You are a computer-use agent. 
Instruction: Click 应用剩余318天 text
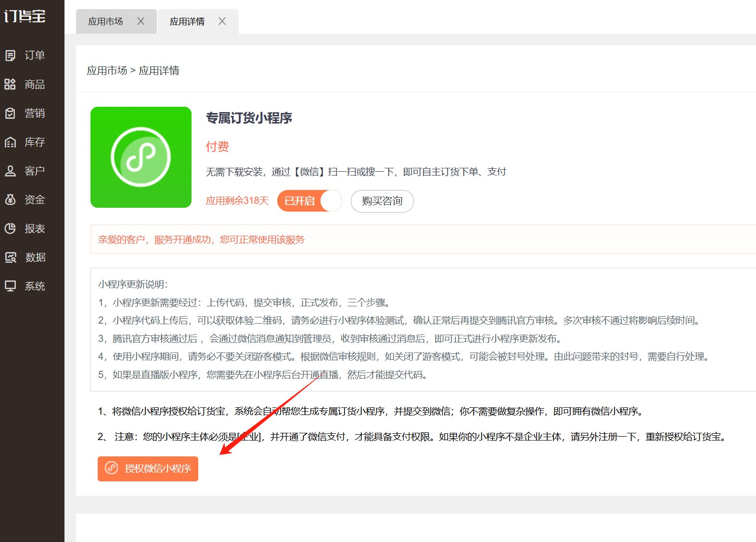237,201
